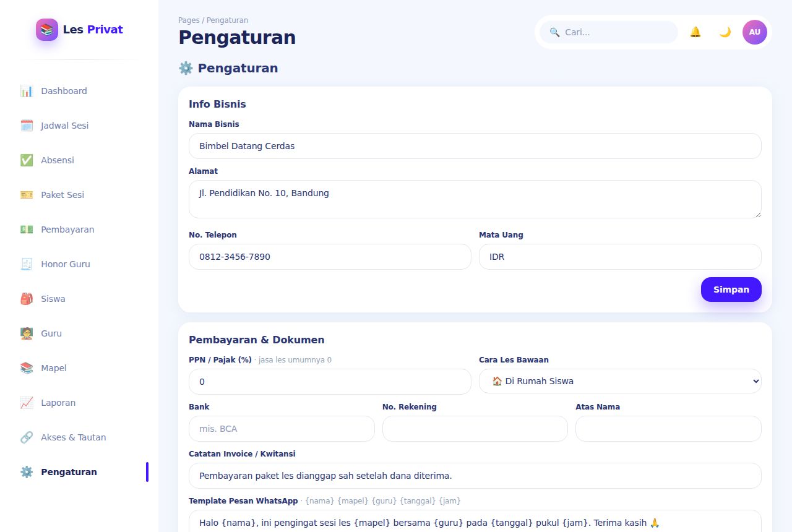Viewport: 792px width, 532px height.
Task: Open the Cara Les Bawaan dropdown
Action: (620, 381)
